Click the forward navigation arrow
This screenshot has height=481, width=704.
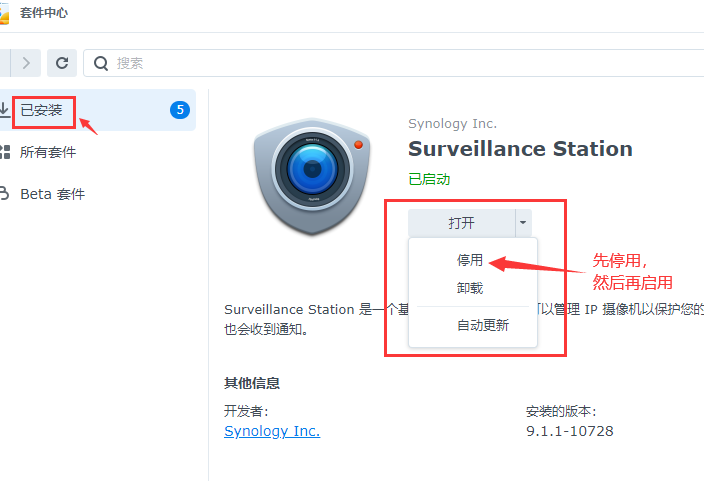click(26, 63)
